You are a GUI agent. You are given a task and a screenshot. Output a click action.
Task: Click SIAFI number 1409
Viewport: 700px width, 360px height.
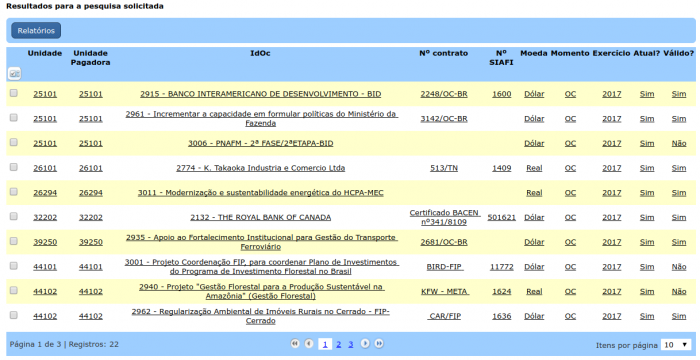coord(501,168)
